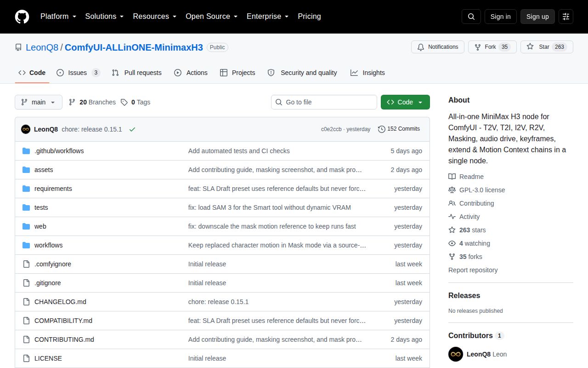Open the CHANGELOG.md file name
Viewport: 588px width, 368px height.
[60, 302]
